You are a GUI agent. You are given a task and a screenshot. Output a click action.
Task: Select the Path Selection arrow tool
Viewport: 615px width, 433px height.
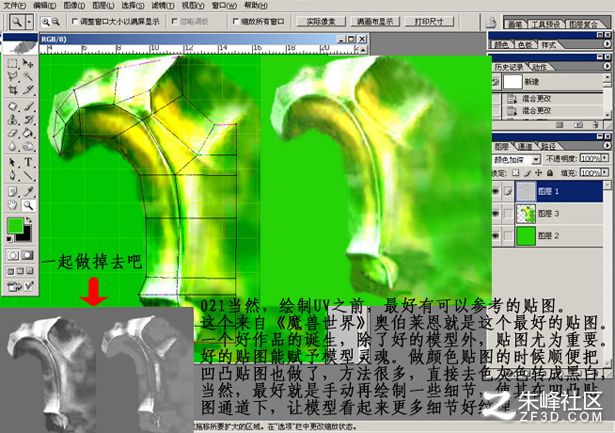click(x=13, y=162)
